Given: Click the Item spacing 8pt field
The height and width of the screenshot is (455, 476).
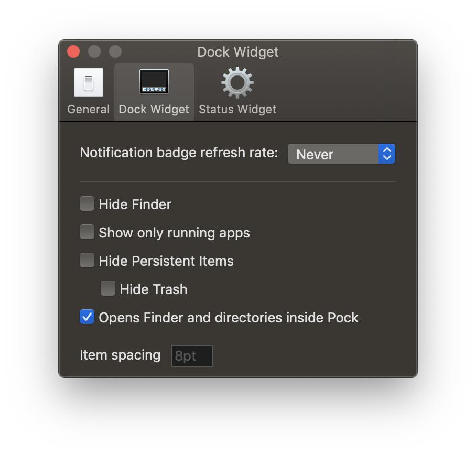Looking at the screenshot, I should 192,356.
